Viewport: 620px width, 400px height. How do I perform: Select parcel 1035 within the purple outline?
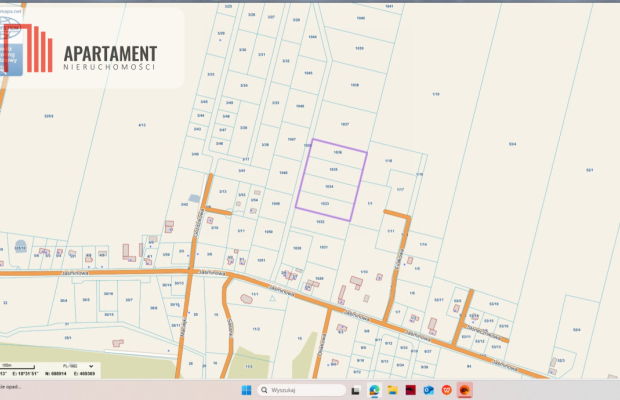333,170
